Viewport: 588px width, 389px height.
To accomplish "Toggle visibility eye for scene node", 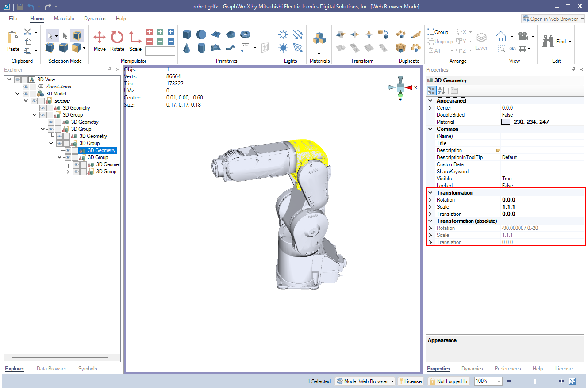I will (35, 101).
